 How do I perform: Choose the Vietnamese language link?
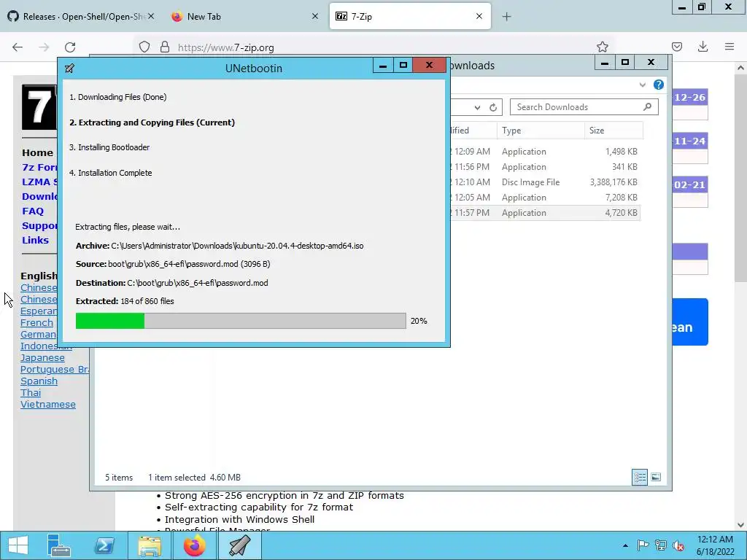(x=48, y=404)
